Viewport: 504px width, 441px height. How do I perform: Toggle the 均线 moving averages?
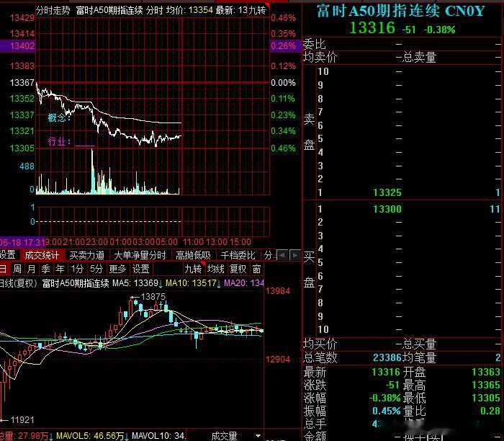pyautogui.click(x=216, y=269)
